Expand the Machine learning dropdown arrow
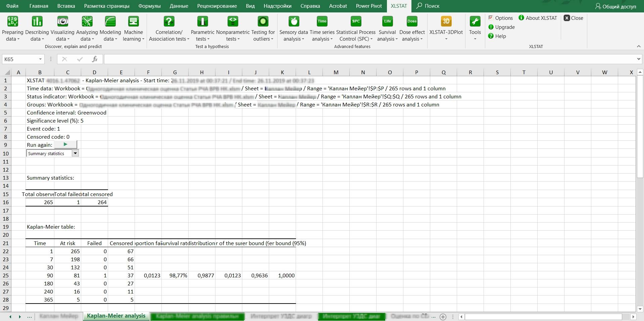 [x=143, y=39]
